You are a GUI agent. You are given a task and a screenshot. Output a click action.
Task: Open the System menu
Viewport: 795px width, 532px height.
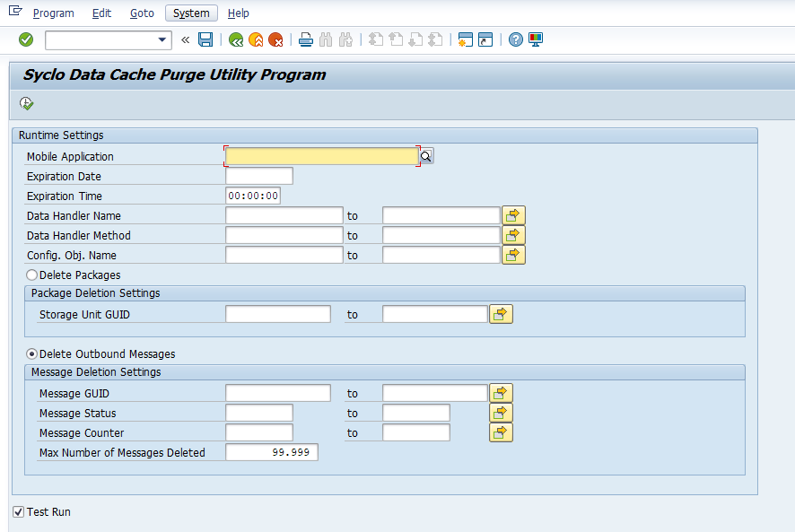pyautogui.click(x=191, y=13)
